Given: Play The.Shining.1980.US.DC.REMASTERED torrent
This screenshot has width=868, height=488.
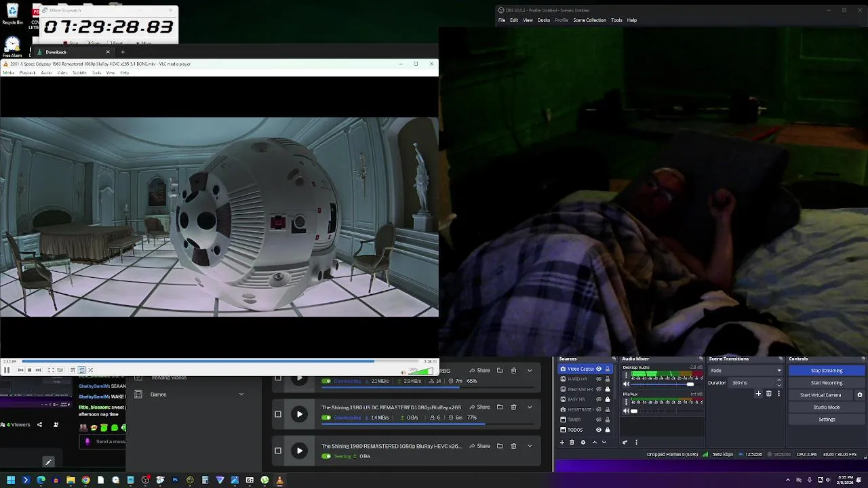Looking at the screenshot, I should 299,414.
